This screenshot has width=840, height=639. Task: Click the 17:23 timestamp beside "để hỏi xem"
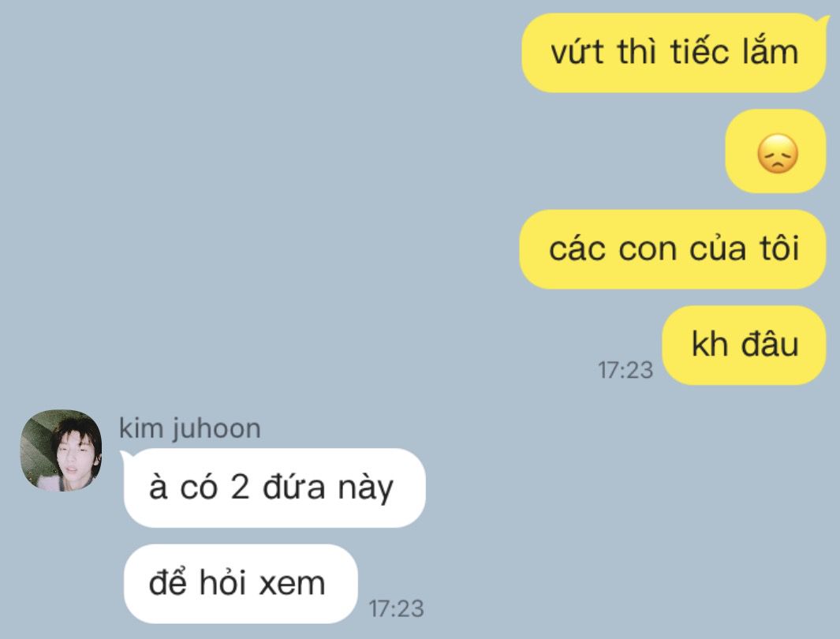click(x=397, y=609)
